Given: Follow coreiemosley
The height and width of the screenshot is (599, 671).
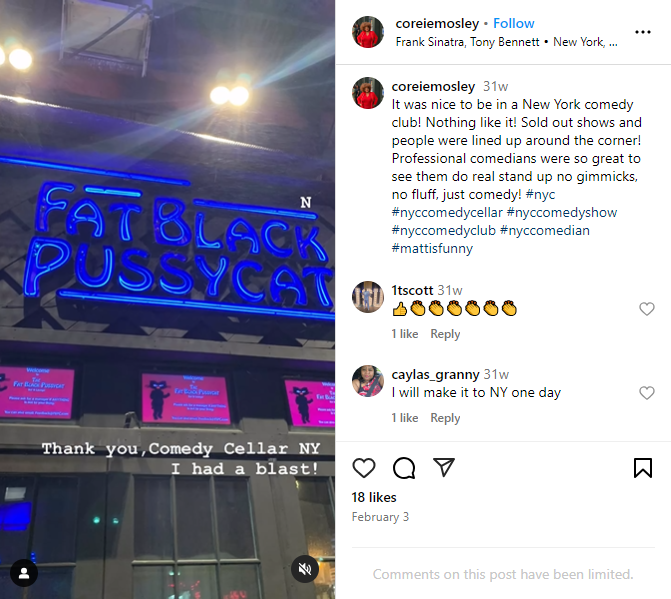Looking at the screenshot, I should (514, 23).
